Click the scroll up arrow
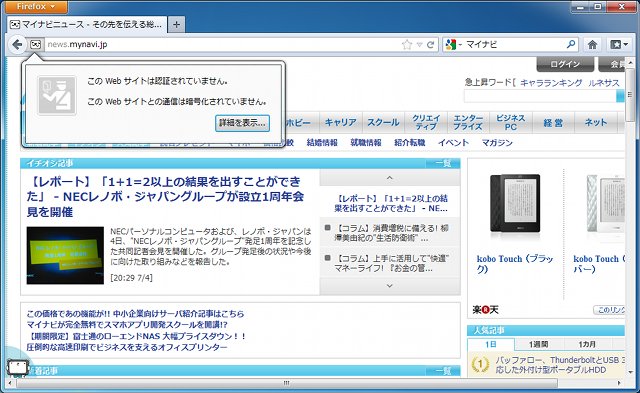Screen dimensions: 640x393 pos(630,63)
